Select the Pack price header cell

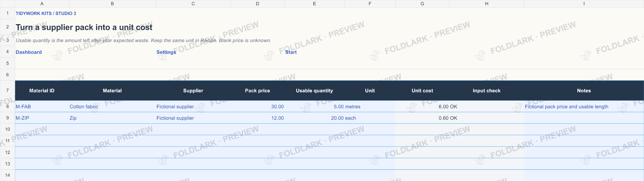click(x=258, y=91)
